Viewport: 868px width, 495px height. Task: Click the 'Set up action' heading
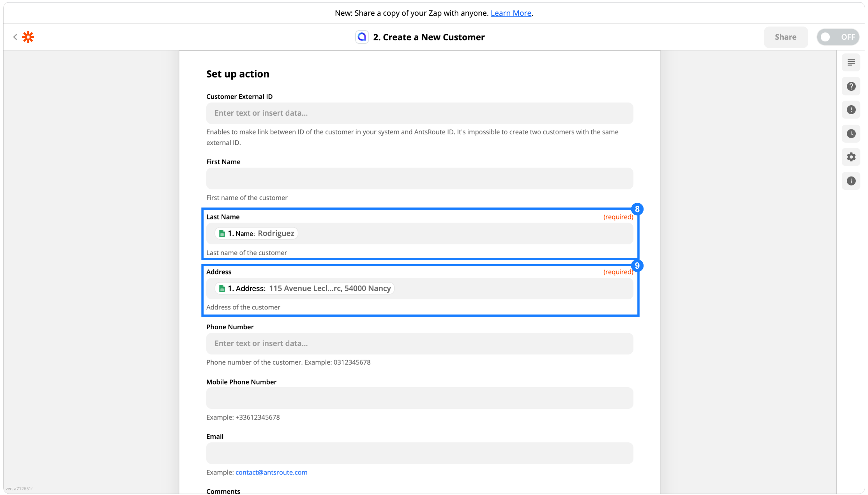tap(238, 74)
